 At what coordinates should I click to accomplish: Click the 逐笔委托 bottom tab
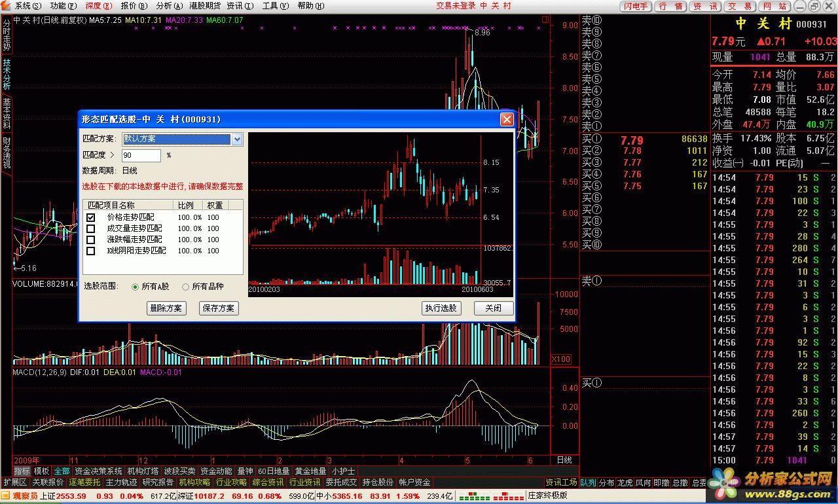[84, 482]
